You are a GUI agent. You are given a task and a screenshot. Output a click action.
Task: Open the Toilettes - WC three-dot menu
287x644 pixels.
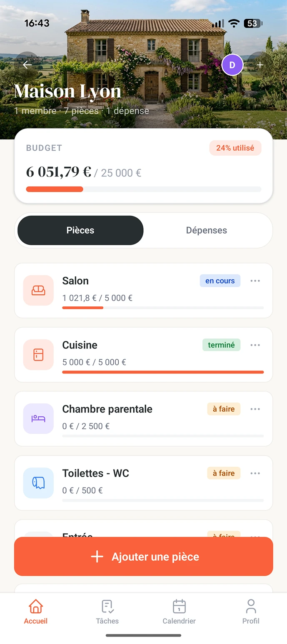[x=255, y=473]
